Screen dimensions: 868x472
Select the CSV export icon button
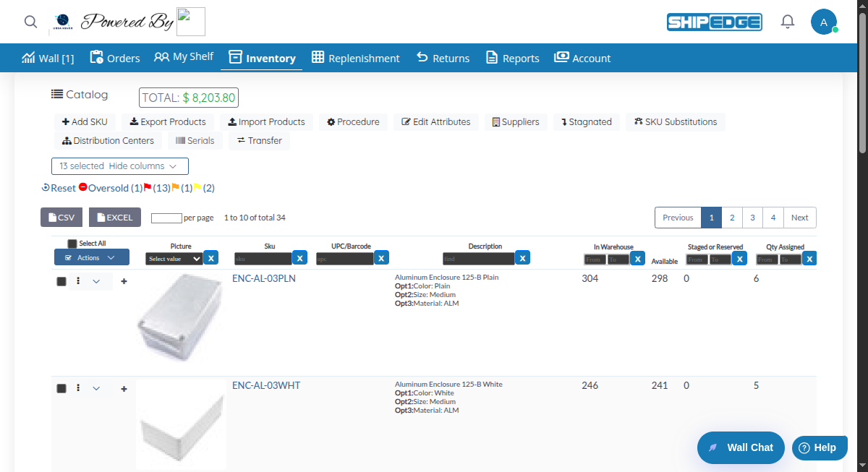[x=61, y=217]
